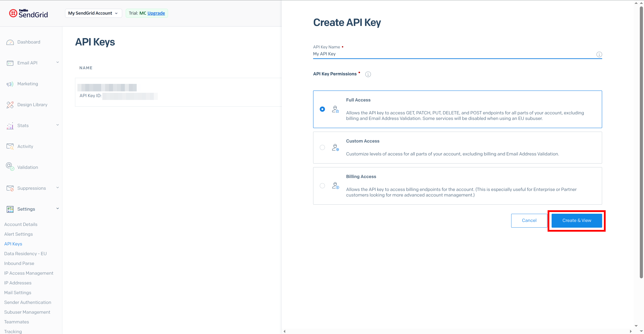Select the Full Access radio button
The height and width of the screenshot is (334, 644).
[322, 109]
